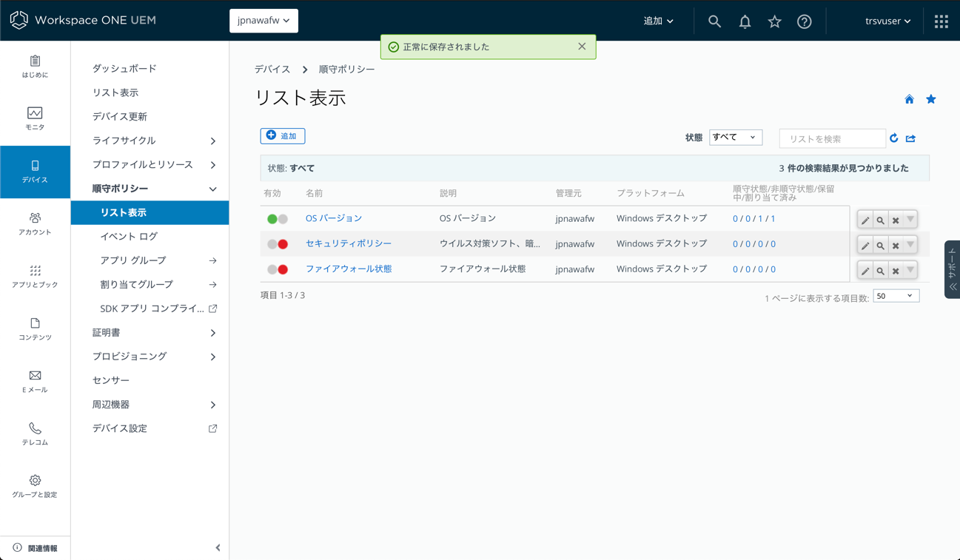
Task: Open アプリとブック section
Action: click(35, 277)
